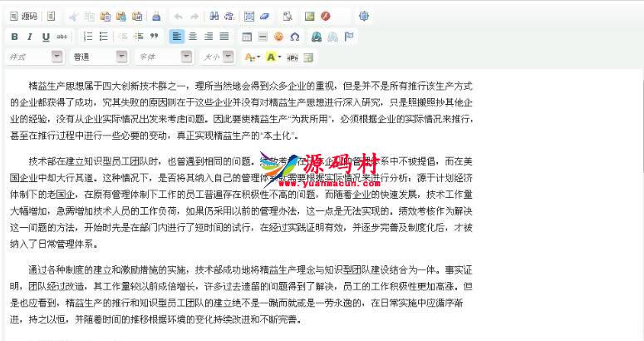Toggle bold formatting
The image size is (644, 341).
coord(15,37)
